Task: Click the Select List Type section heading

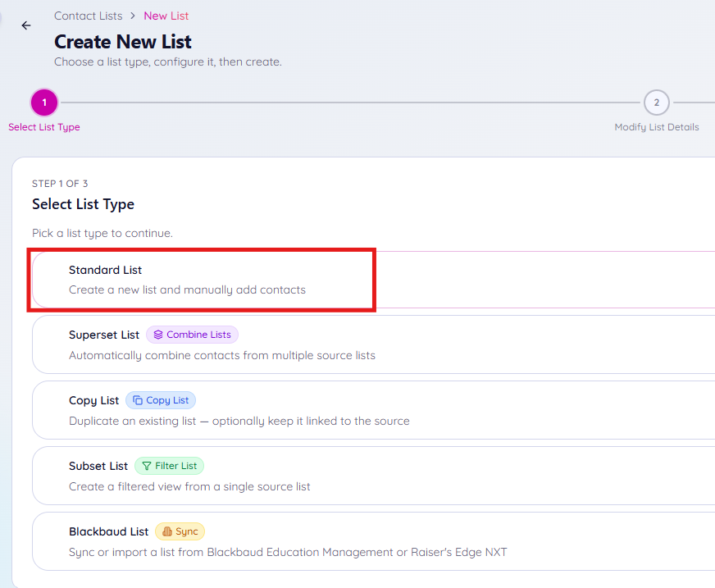Action: (83, 204)
